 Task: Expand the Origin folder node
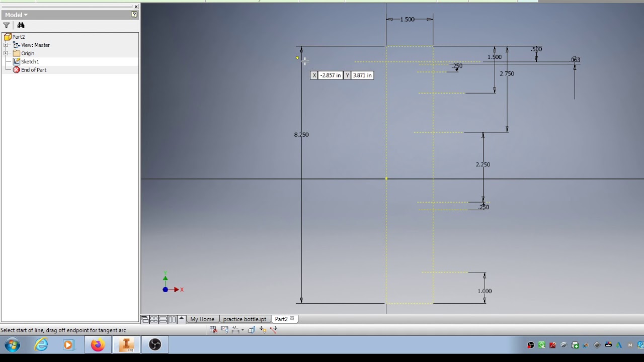tap(6, 53)
